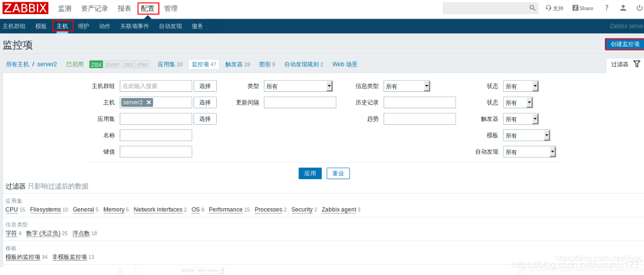644x275 pixels.
Task: Go to 主机群组 submenu
Action: 14,26
